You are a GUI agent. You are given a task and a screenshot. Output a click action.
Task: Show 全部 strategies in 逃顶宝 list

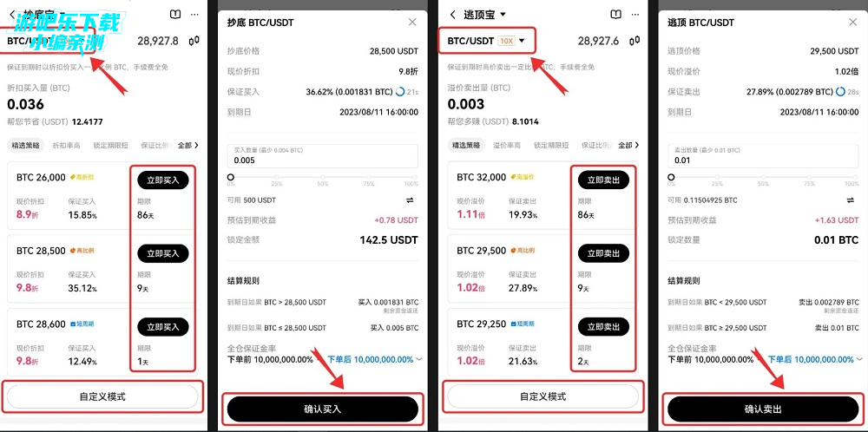[x=628, y=146]
